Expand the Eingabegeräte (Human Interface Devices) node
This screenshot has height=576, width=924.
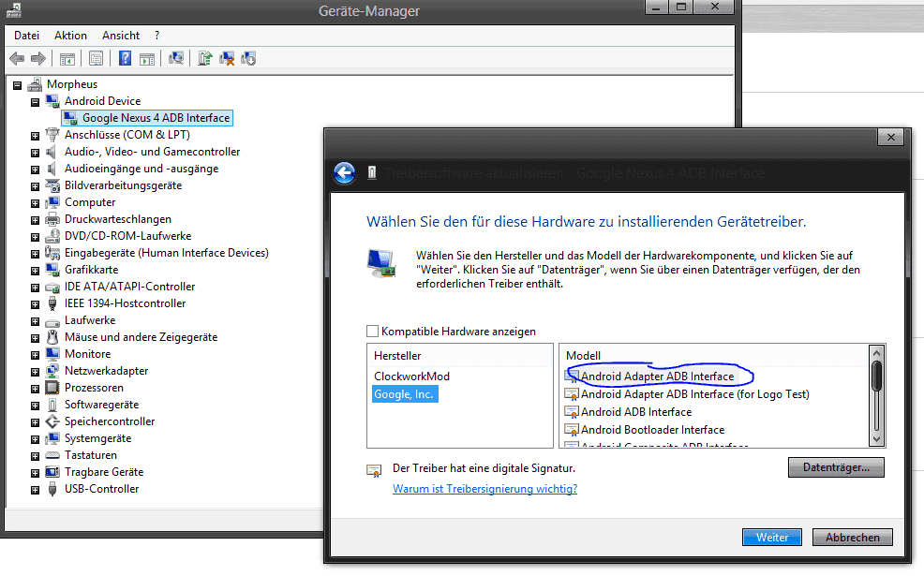tap(35, 255)
